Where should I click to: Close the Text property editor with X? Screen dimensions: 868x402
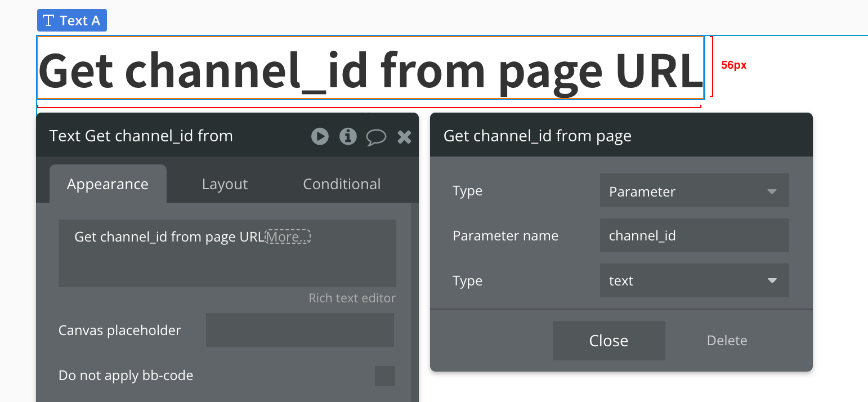(404, 136)
